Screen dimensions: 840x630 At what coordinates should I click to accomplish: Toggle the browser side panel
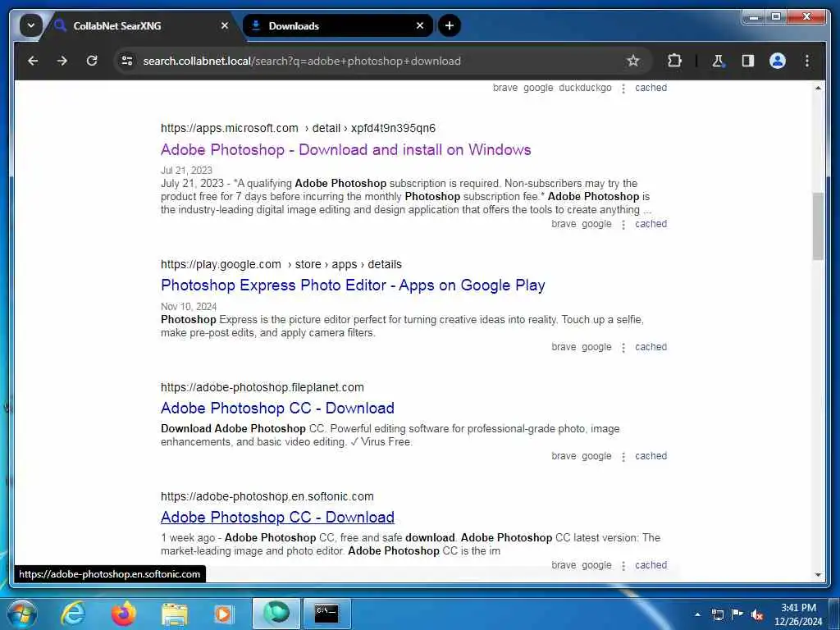pos(748,61)
